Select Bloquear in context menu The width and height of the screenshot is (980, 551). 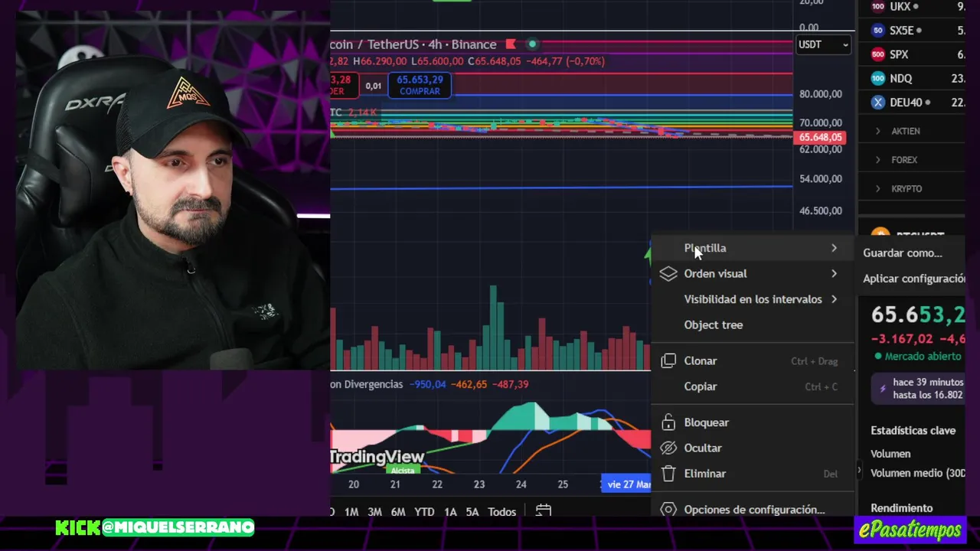pos(752,422)
